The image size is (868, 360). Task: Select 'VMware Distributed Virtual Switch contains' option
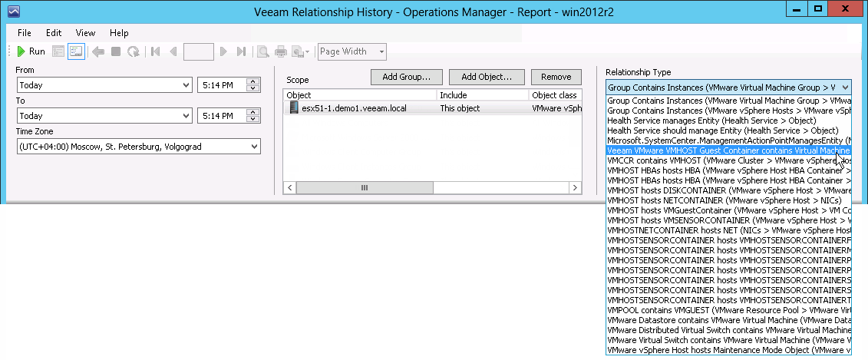pyautogui.click(x=728, y=330)
